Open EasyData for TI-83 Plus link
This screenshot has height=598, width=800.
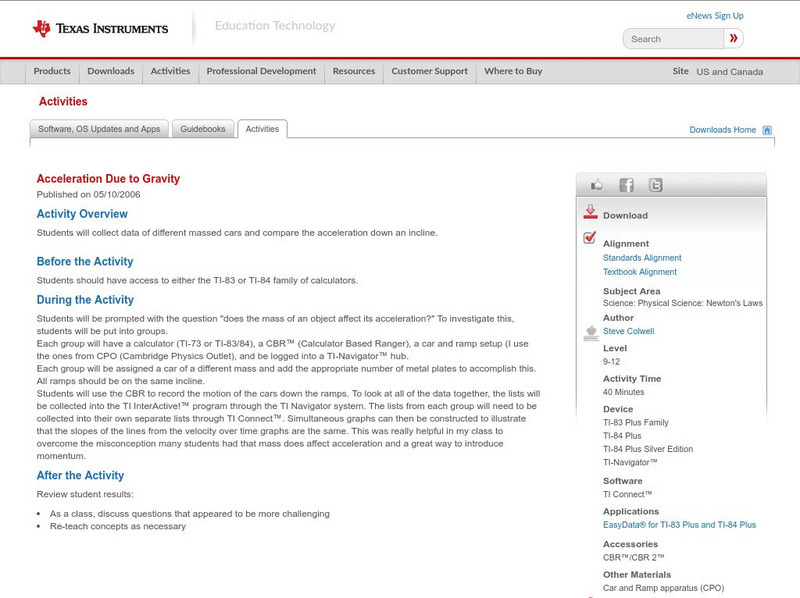679,523
